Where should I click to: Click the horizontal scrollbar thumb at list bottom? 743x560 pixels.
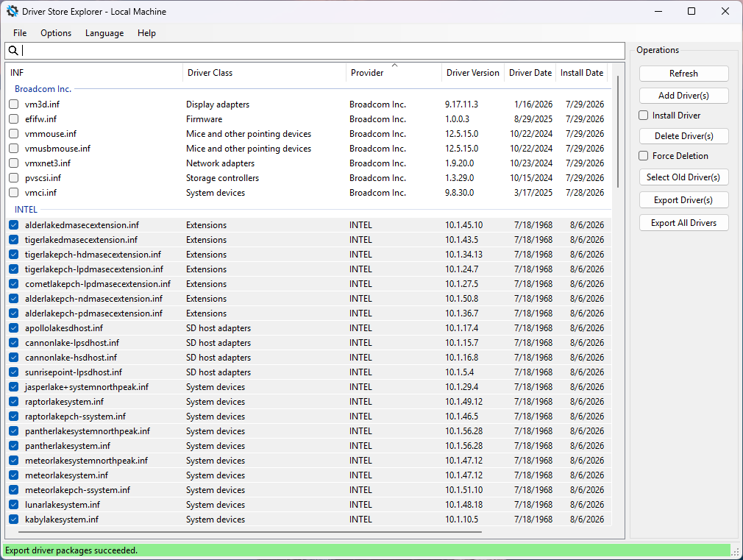tap(249, 532)
